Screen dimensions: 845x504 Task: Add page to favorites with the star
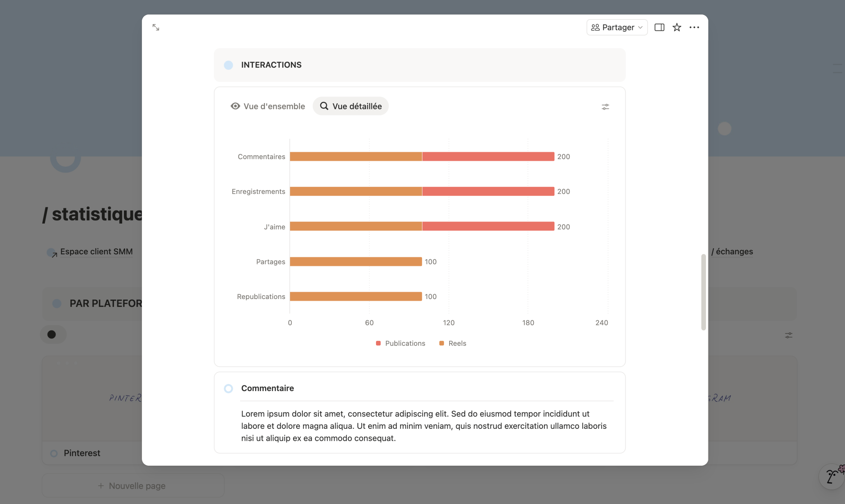(x=677, y=28)
